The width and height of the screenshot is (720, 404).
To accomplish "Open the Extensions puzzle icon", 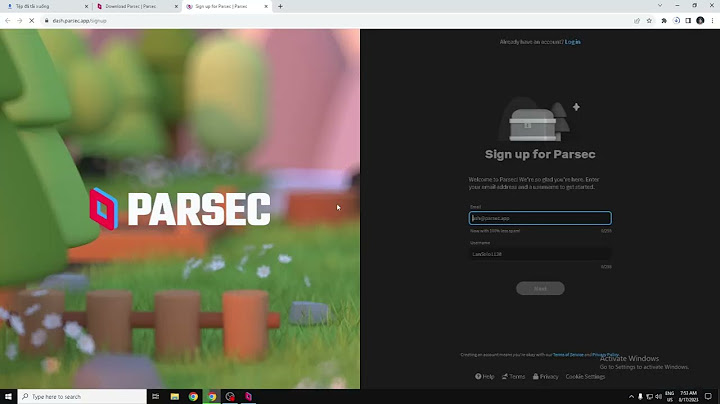I will point(664,21).
